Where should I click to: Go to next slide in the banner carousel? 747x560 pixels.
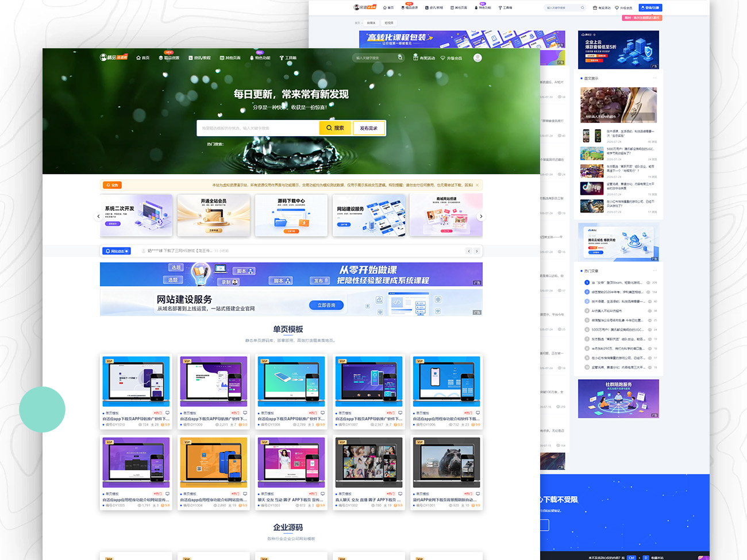point(481,217)
